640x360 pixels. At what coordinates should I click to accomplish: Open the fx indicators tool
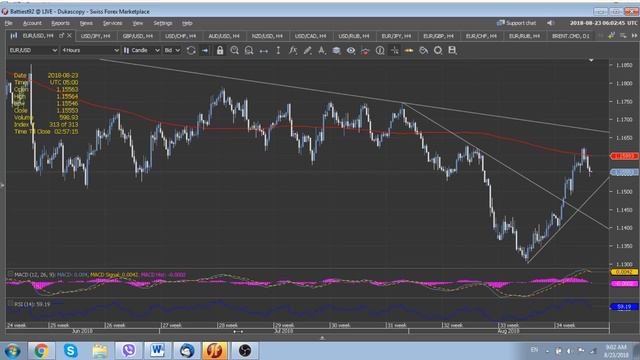(x=293, y=50)
